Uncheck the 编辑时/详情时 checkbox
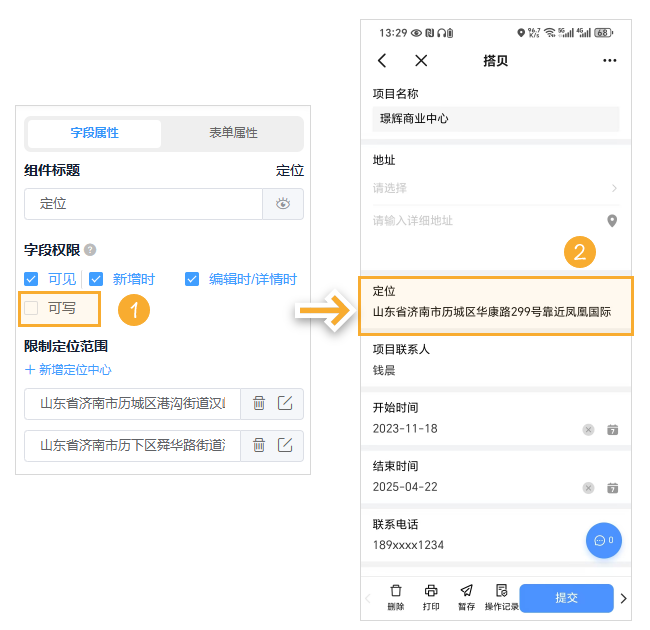Image resolution: width=650 pixels, height=630 pixels. [192, 279]
